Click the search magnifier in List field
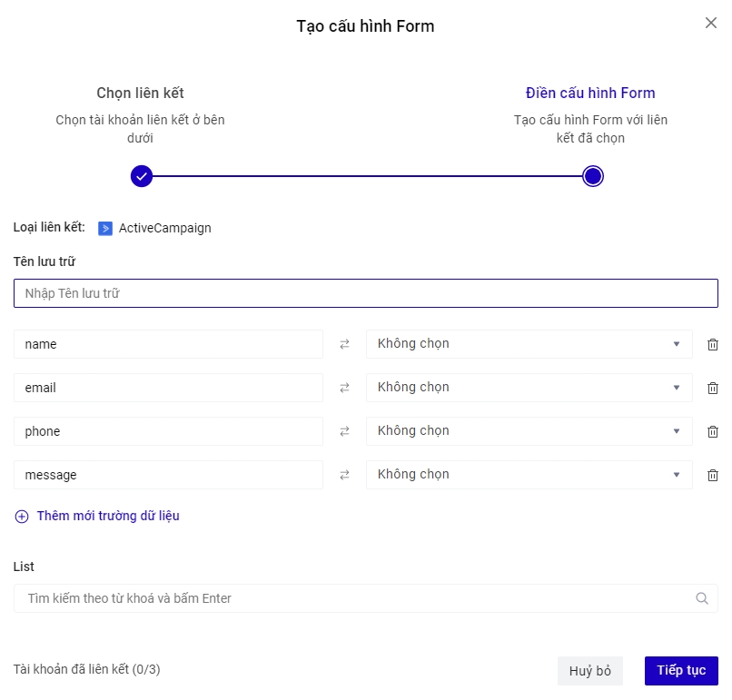 click(x=701, y=598)
